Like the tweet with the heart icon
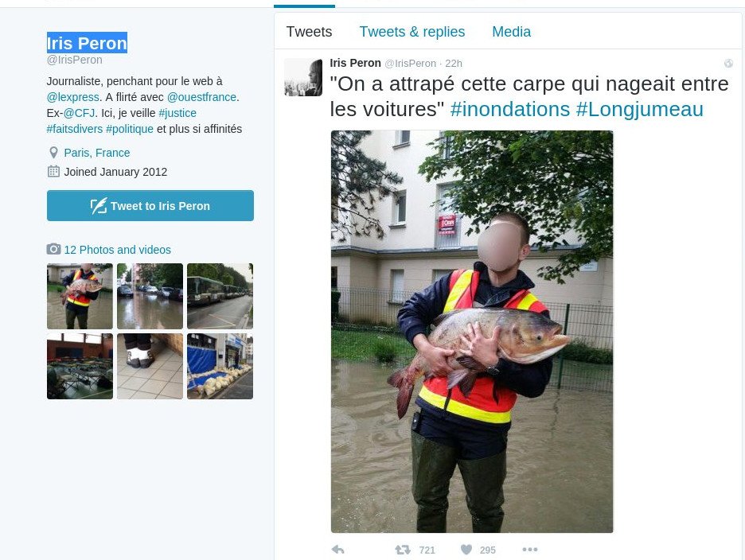Viewport: 745px width, 560px height. click(x=466, y=550)
